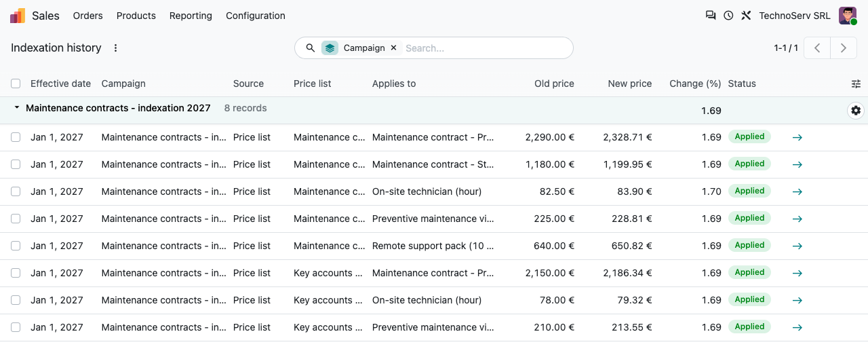Click the Indexation history breadcrumb title
Screen dimensions: 868x353
click(56, 48)
